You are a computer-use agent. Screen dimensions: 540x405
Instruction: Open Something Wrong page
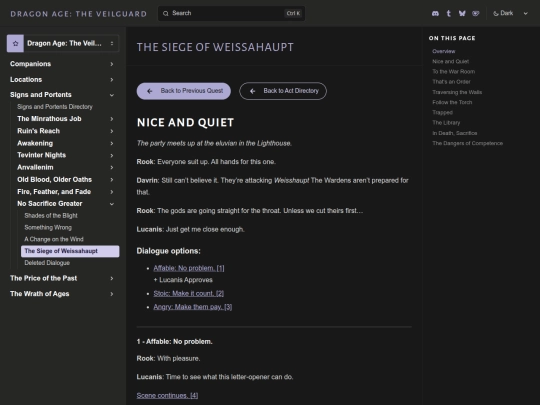point(48,227)
